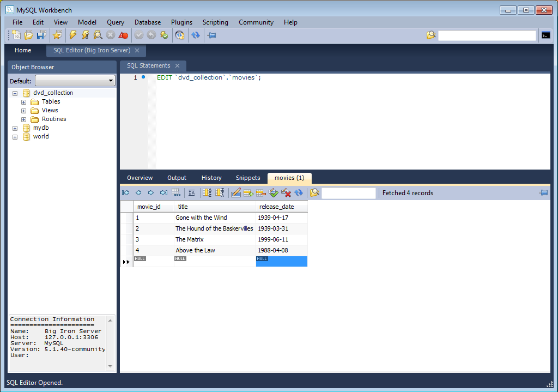558x392 pixels.
Task: Save the SQL script with the floppy disk icon
Action: 41,35
